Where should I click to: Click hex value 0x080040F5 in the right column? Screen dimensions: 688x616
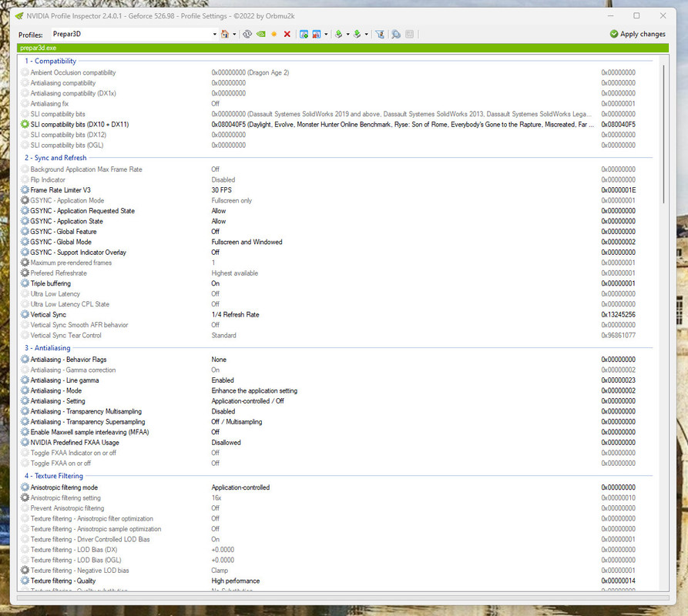[618, 125]
